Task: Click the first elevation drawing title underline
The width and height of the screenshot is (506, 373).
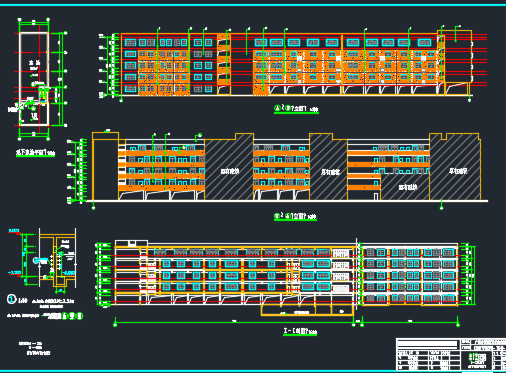Action: point(296,113)
